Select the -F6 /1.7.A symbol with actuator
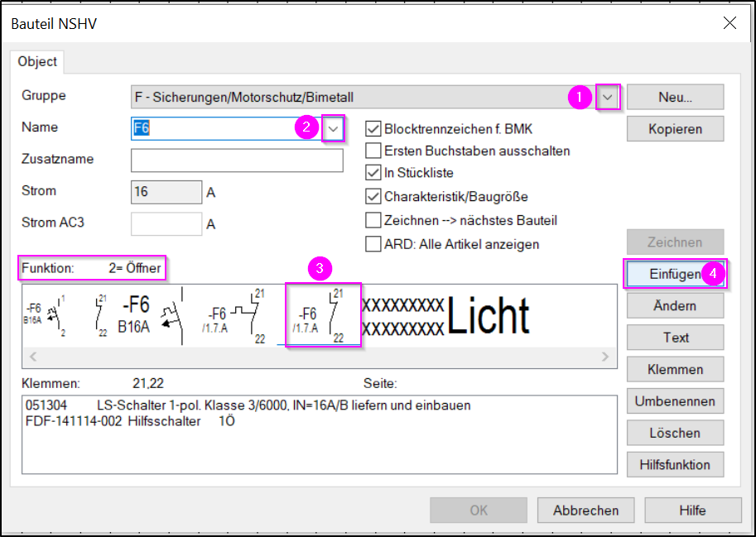Screen dimensions: 756x537 pos(235,315)
